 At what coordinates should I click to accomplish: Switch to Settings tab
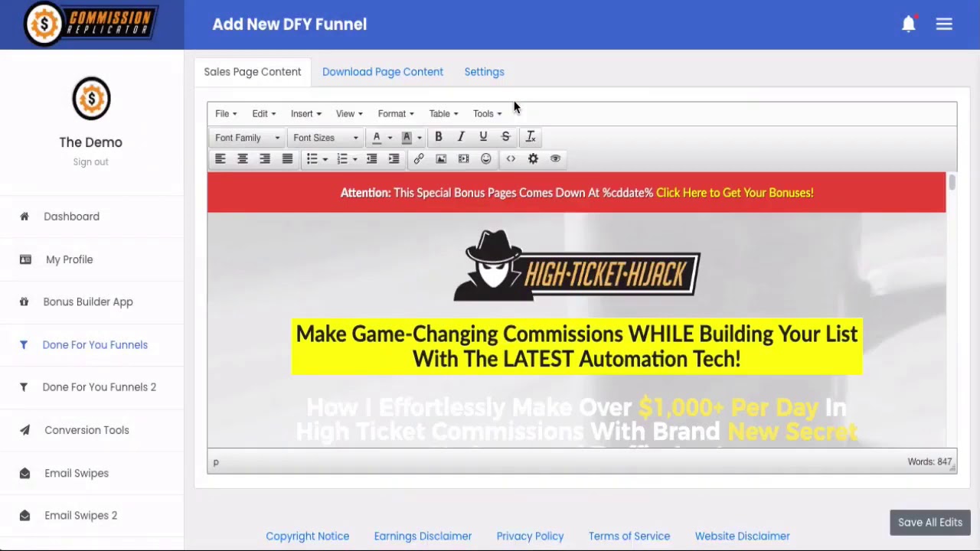coord(484,72)
